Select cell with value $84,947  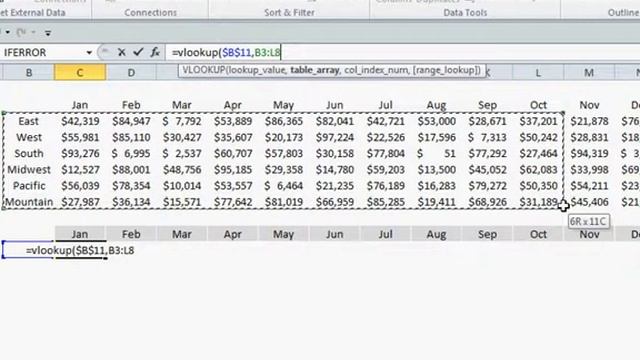131,121
